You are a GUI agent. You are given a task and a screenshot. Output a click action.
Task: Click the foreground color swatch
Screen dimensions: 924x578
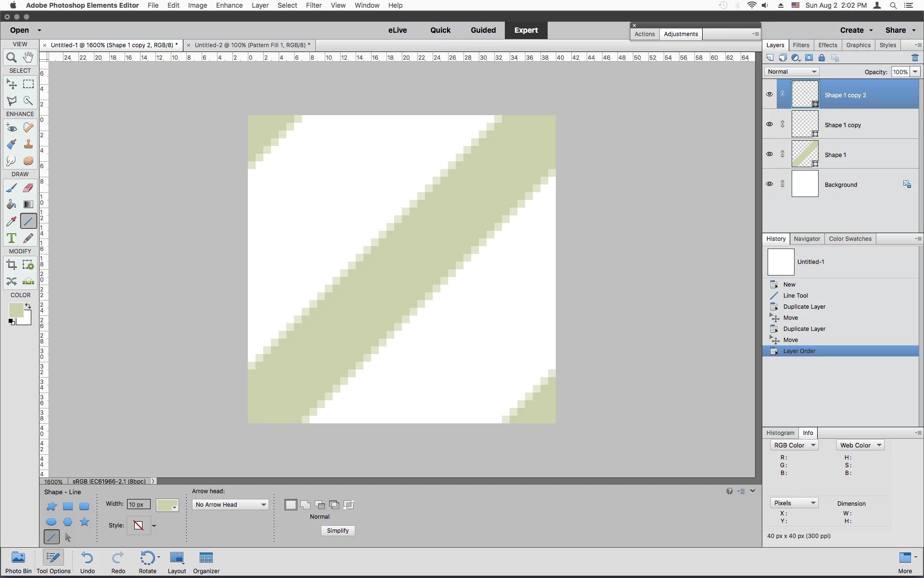pos(15,310)
